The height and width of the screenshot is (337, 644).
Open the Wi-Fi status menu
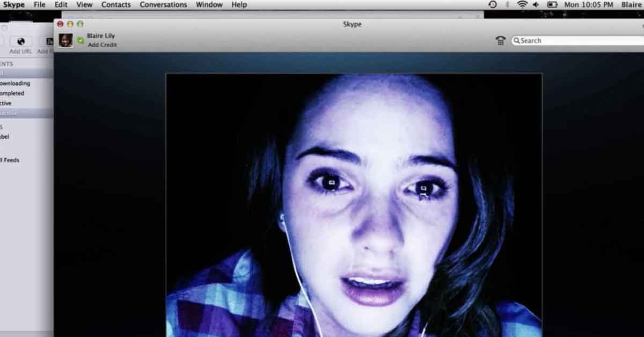click(x=522, y=4)
